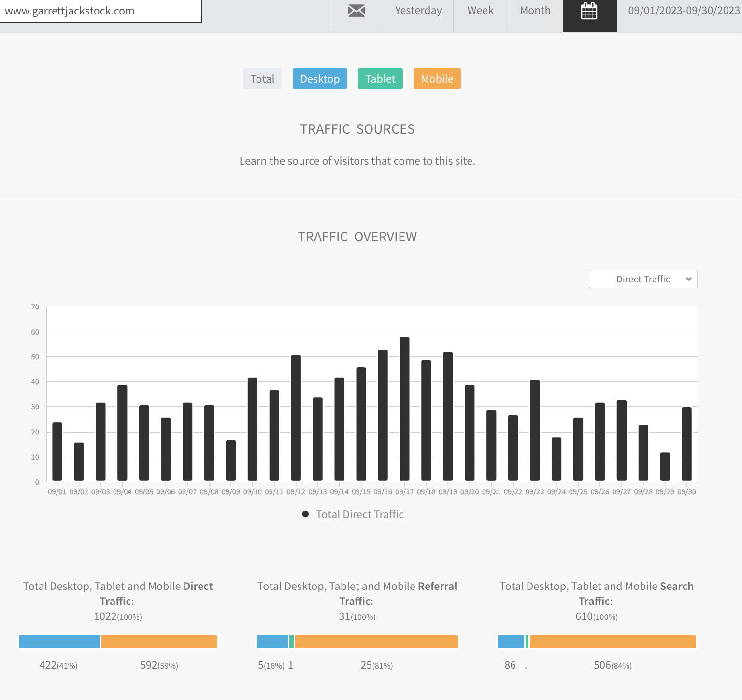Click the Total Direct Traffic legend dot

[305, 514]
